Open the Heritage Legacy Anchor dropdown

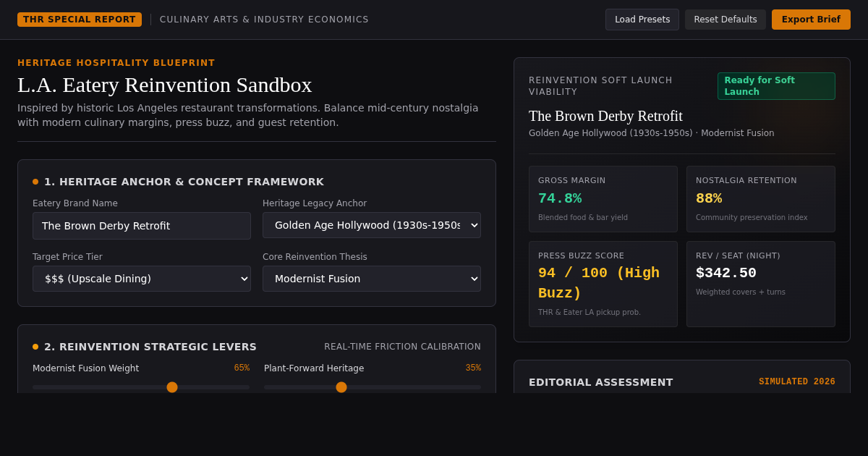point(372,225)
